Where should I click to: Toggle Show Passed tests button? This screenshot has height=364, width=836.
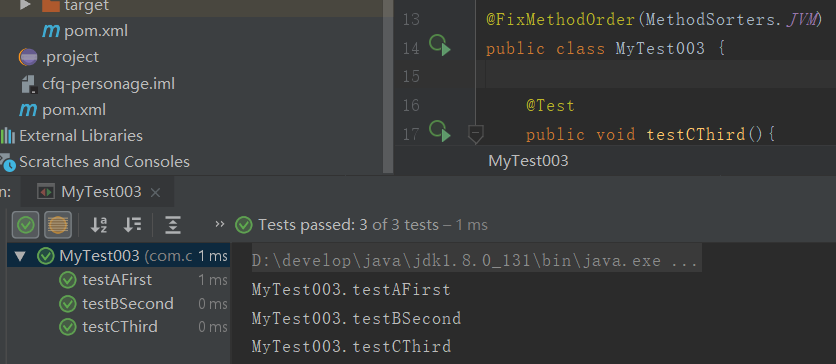[26, 225]
